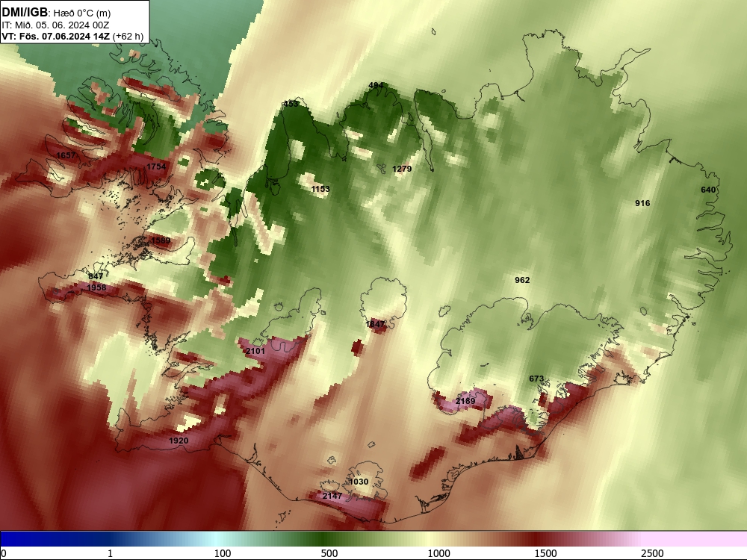Select the 'IT: Mið. 05. 06. 2024 00Z' line
Image resolution: width=747 pixels, height=560 pixels.
click(x=55, y=25)
